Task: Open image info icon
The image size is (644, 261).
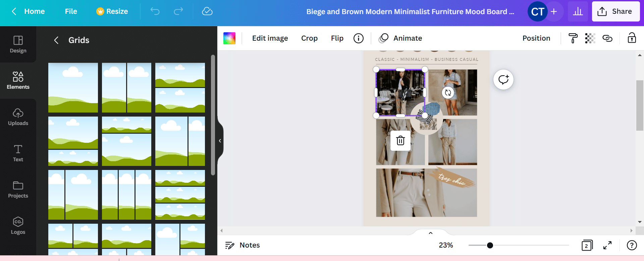Action: tap(359, 38)
